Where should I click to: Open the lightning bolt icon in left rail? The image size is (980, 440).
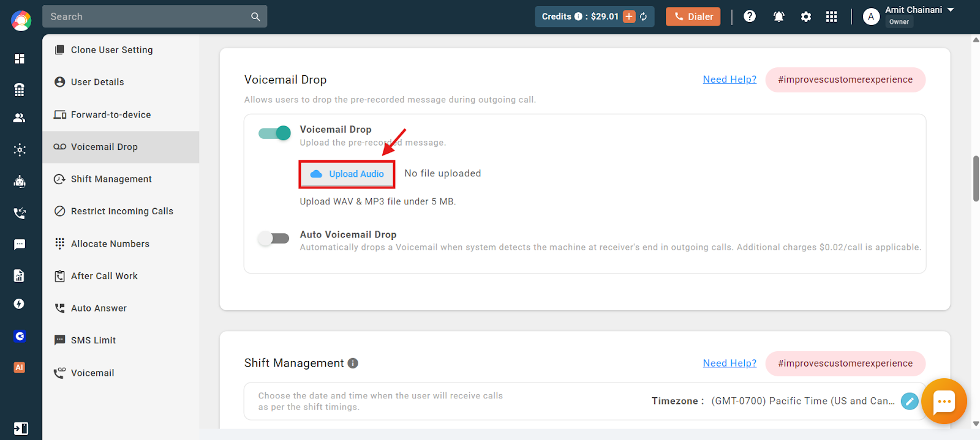(x=20, y=304)
